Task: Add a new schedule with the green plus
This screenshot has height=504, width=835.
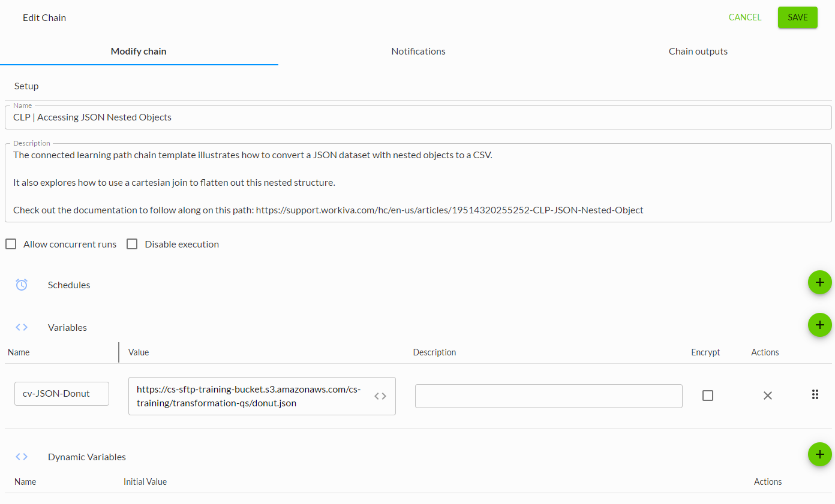Action: (819, 282)
